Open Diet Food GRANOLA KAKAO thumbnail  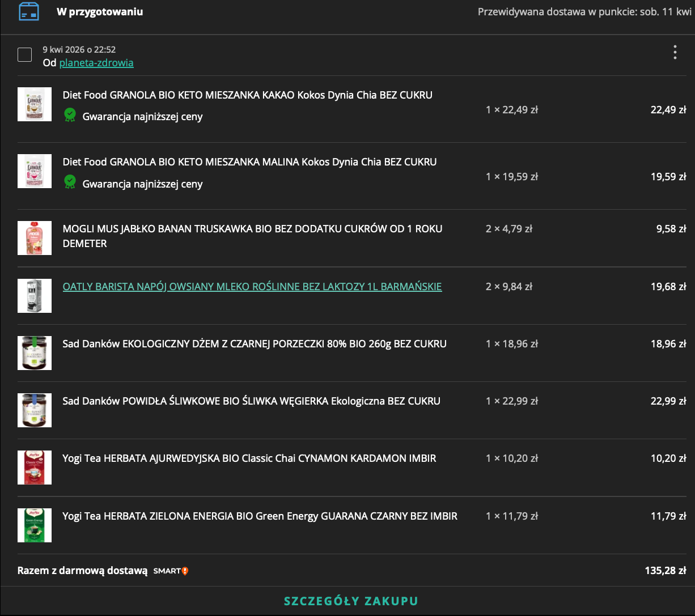pyautogui.click(x=35, y=104)
